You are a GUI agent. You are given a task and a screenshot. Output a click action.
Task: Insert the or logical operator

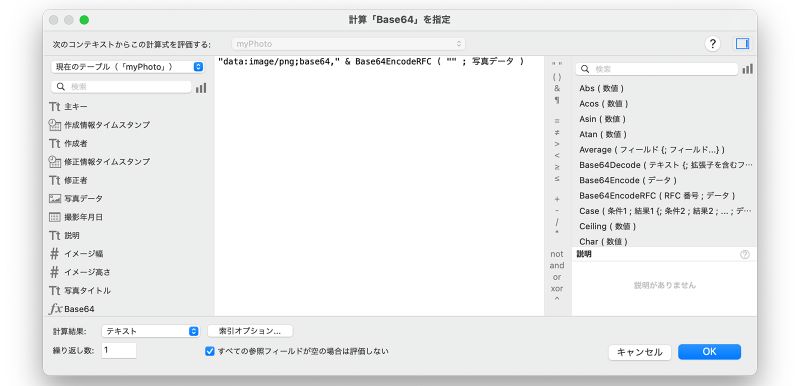click(557, 277)
